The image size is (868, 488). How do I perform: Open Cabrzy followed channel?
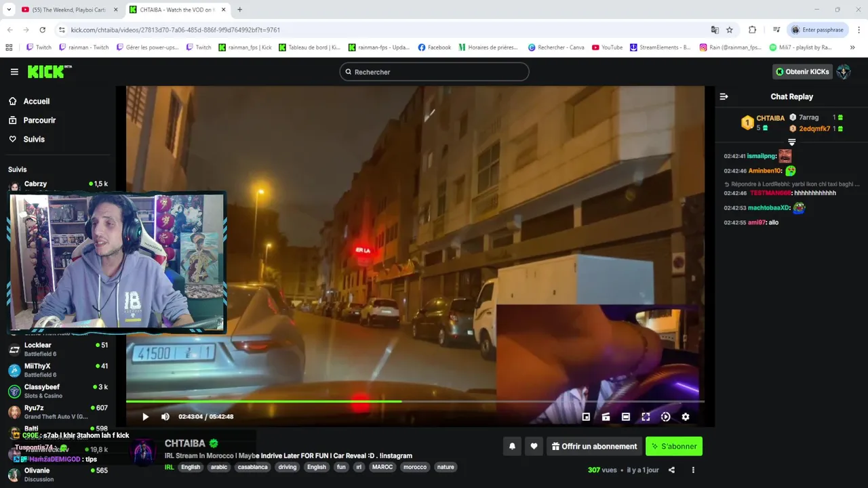click(x=58, y=184)
